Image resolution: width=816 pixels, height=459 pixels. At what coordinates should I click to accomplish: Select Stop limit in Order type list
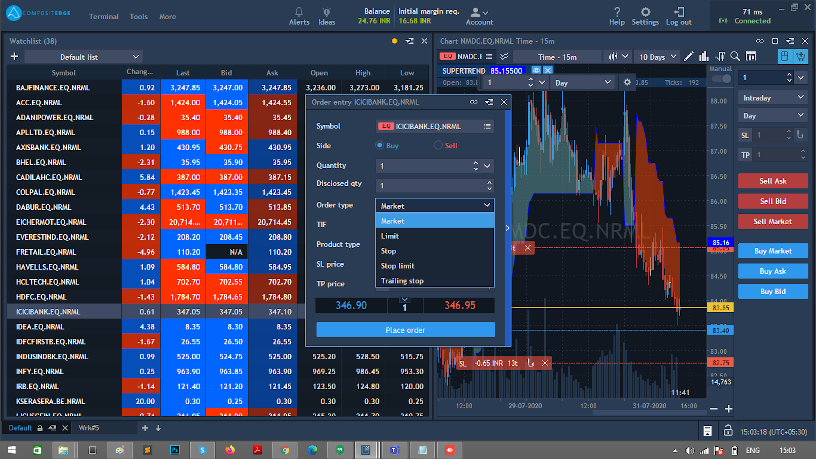pos(435,266)
